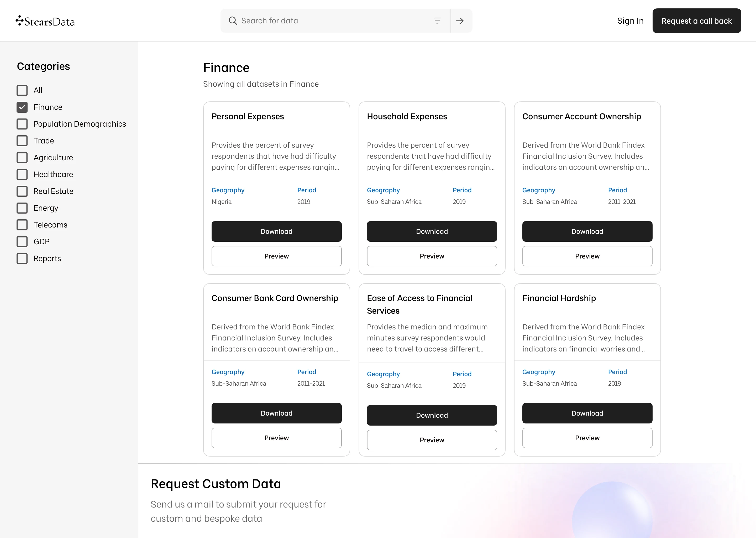Download the Personal Expenses dataset
The height and width of the screenshot is (538, 756).
276,231
